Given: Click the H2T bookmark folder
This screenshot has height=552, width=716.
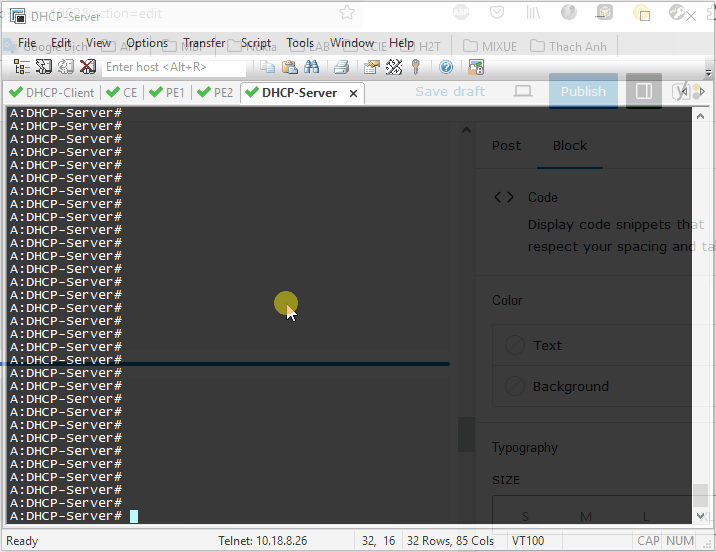Looking at the screenshot, I should pos(430,47).
